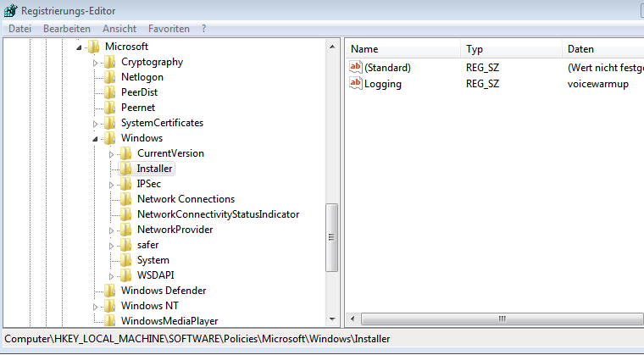Image resolution: width=644 pixels, height=355 pixels.
Task: Collapse the Windows key
Action: [95, 139]
